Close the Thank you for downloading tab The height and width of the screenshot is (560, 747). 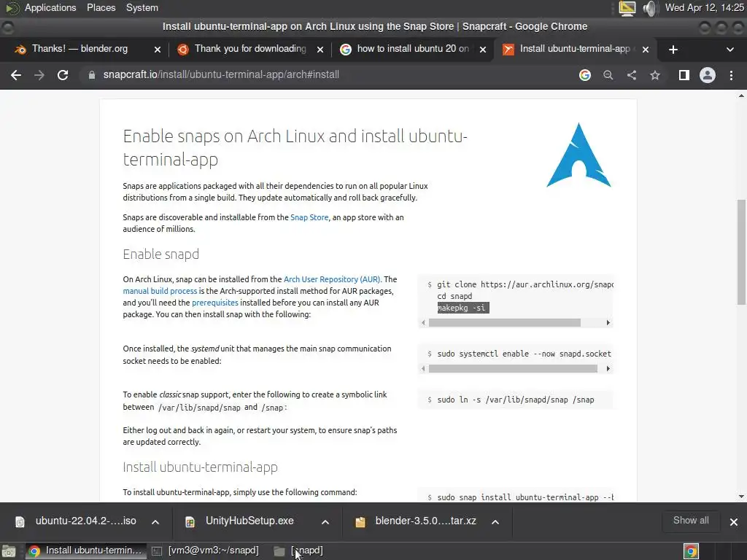point(321,50)
